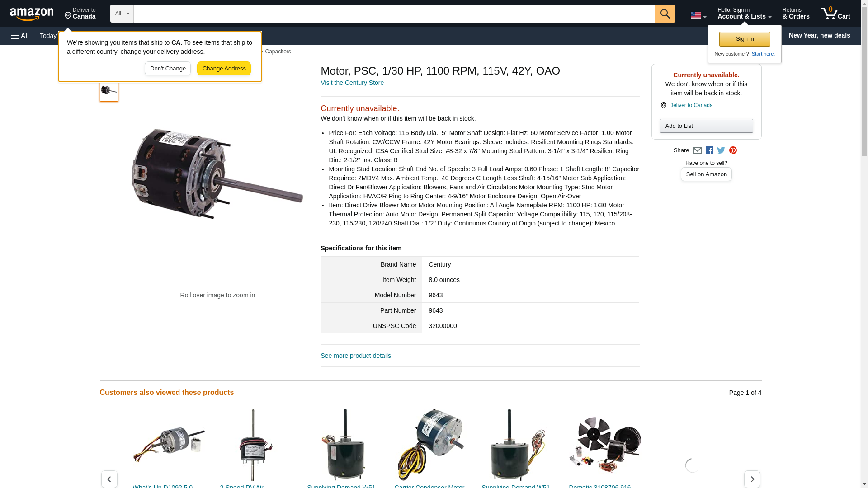This screenshot has height=488, width=868.
Task: Open the shopping cart icon
Action: point(835,14)
